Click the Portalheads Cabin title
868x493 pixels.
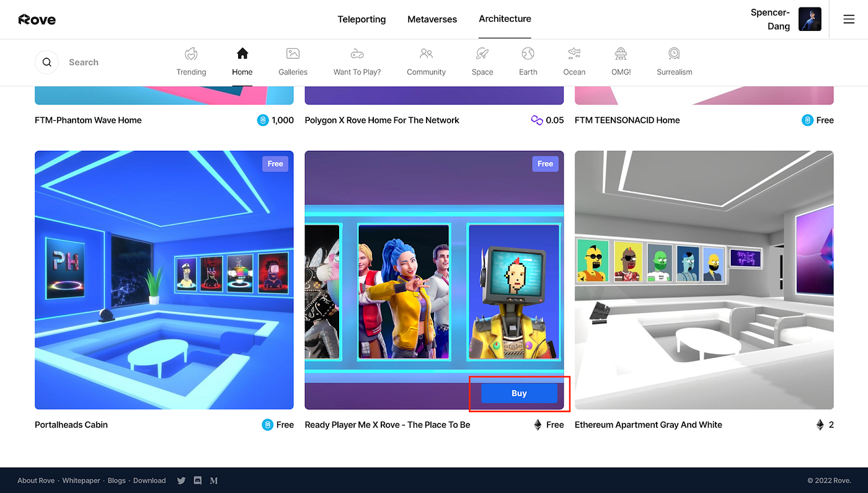pyautogui.click(x=71, y=425)
